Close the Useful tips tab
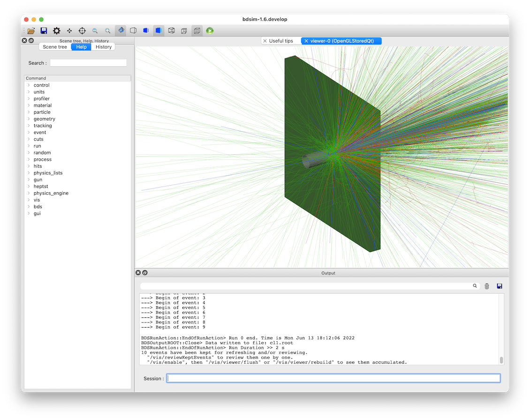The width and height of the screenshot is (530, 420). click(x=265, y=41)
